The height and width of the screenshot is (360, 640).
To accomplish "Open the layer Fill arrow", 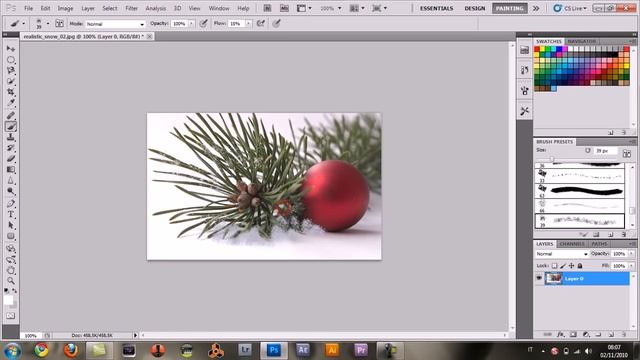I will 631,266.
